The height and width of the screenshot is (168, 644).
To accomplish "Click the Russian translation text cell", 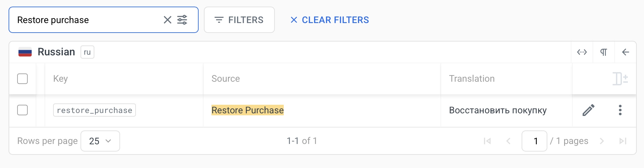I will click(x=498, y=110).
